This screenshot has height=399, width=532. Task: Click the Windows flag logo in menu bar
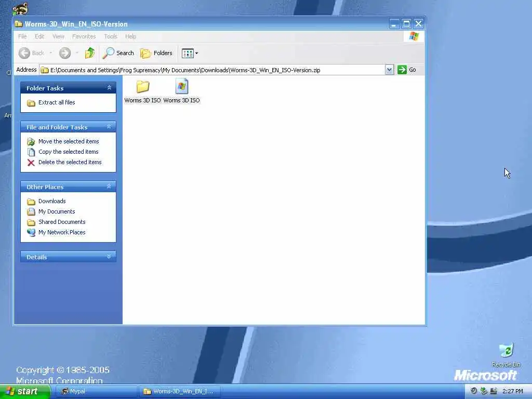point(414,36)
